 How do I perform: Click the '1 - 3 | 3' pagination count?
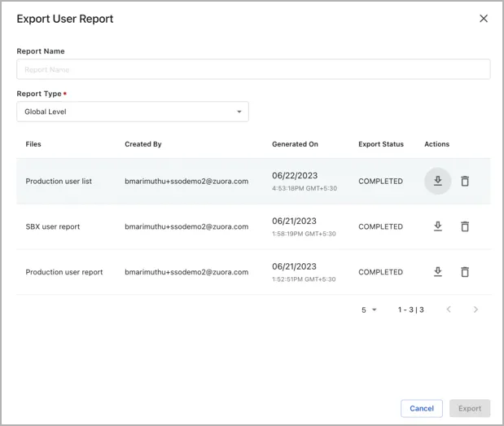pyautogui.click(x=411, y=310)
